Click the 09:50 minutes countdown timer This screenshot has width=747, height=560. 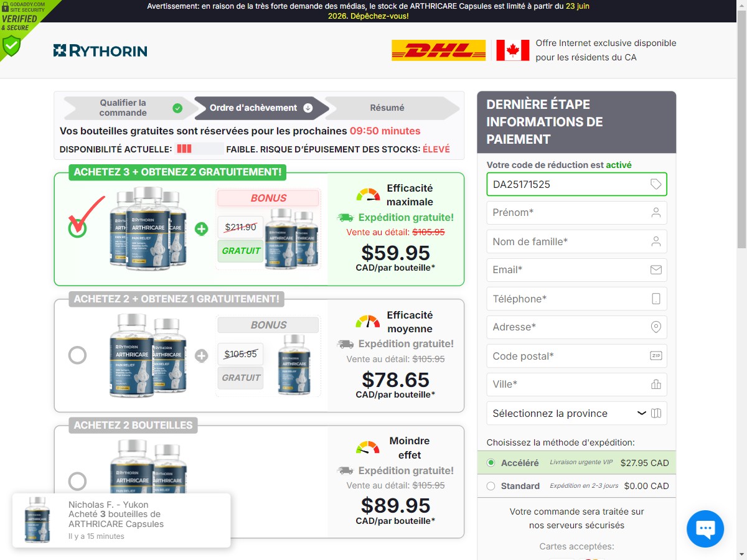point(385,131)
